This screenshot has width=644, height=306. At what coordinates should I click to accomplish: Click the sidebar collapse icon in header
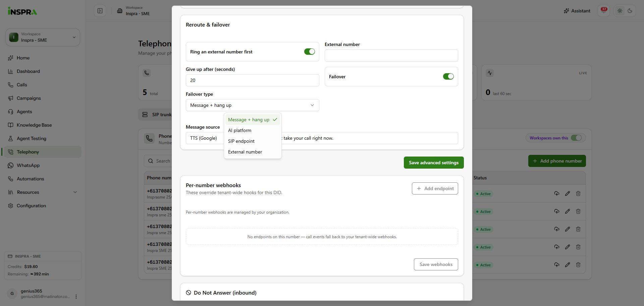point(100,11)
